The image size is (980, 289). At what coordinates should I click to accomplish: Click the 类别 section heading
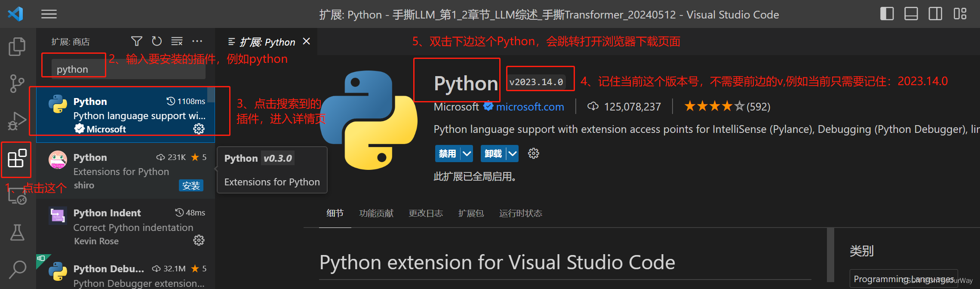click(862, 251)
